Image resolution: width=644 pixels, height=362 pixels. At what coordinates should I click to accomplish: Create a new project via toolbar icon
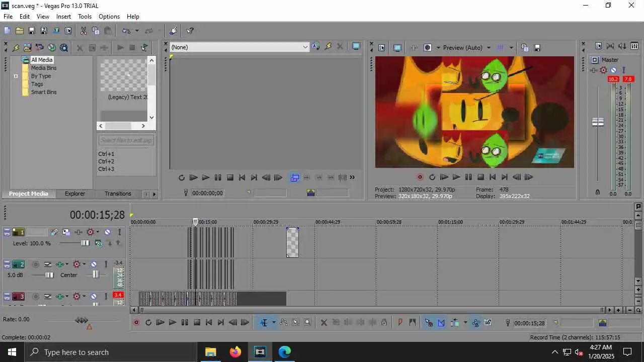pyautogui.click(x=7, y=31)
